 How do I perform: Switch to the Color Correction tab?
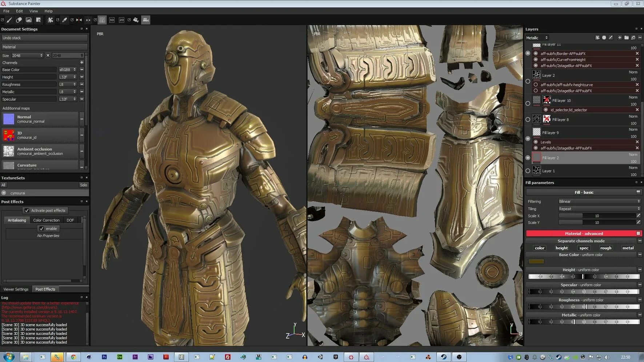click(46, 220)
